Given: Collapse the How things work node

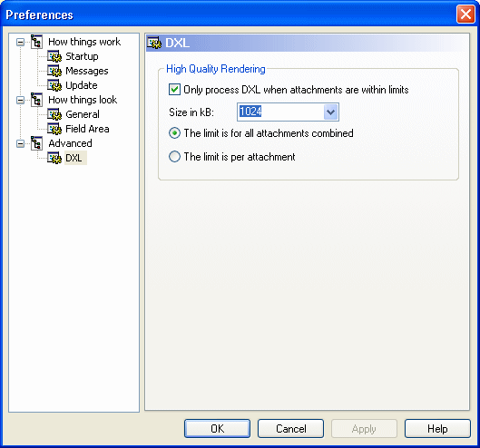Looking at the screenshot, I should point(20,42).
